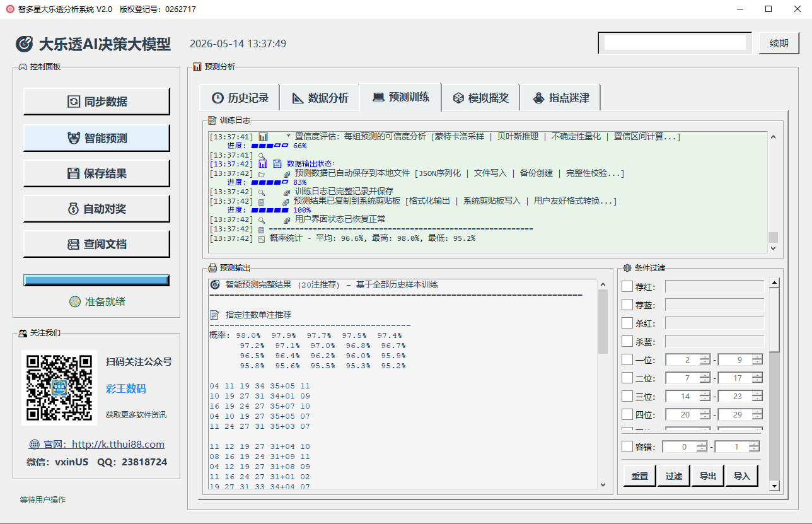Click the 条件过滤 panel scrollbar thumb

[775, 322]
